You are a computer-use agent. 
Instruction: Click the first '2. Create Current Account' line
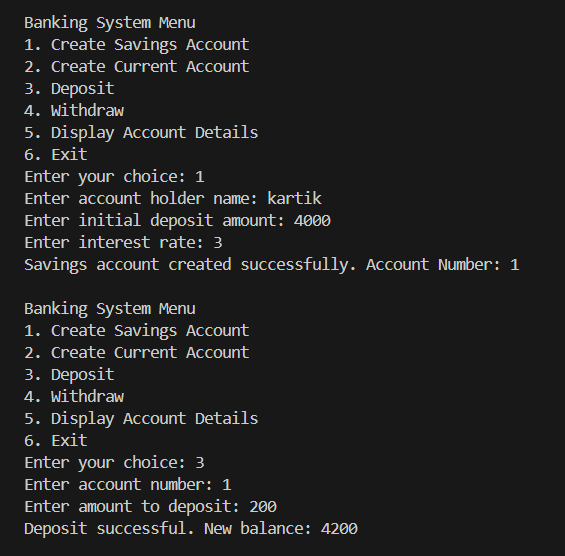coord(137,67)
